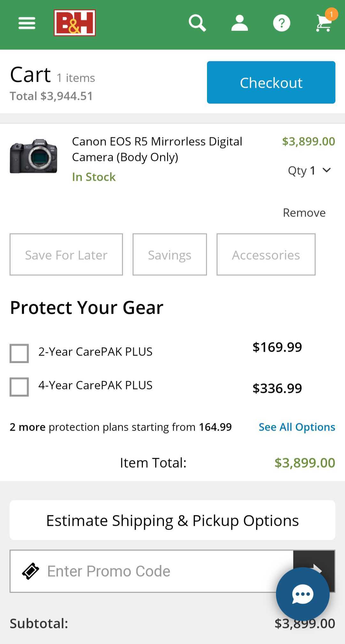Open the Accessories tab
This screenshot has width=345, height=644.
pos(266,255)
